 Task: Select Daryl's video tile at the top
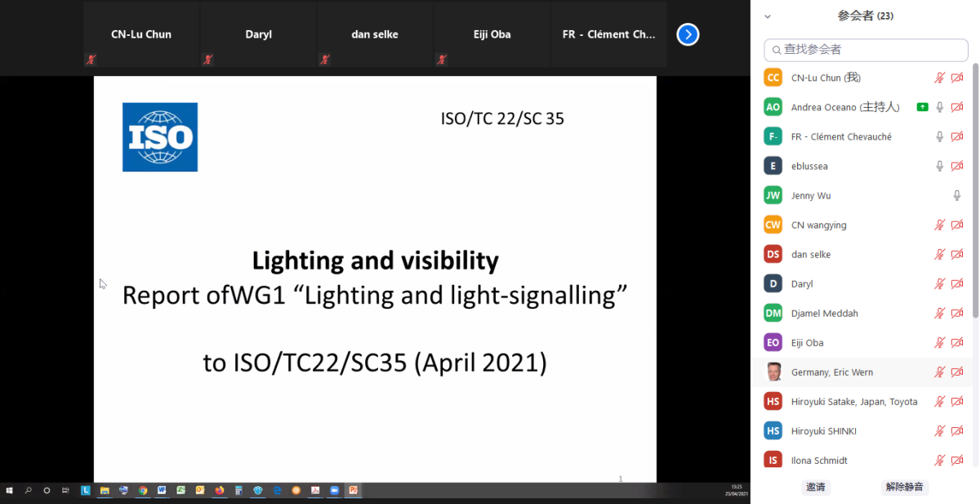click(x=258, y=34)
